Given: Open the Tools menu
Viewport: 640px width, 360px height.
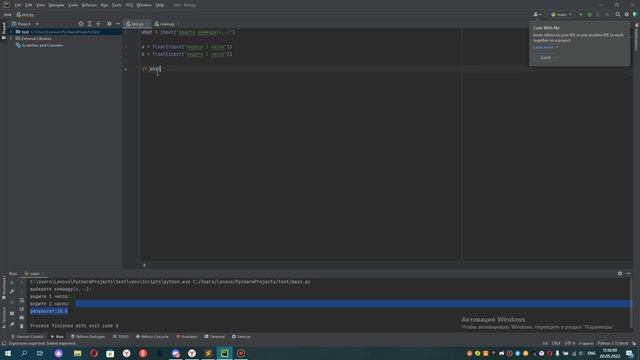Looking at the screenshot, I should click(117, 5).
